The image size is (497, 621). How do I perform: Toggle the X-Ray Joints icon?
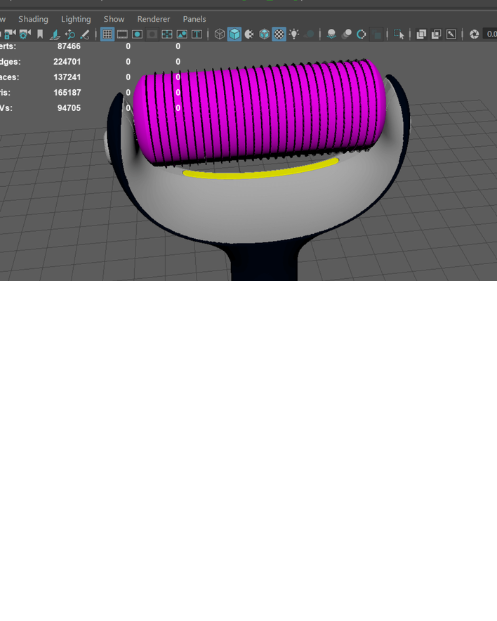(451, 34)
